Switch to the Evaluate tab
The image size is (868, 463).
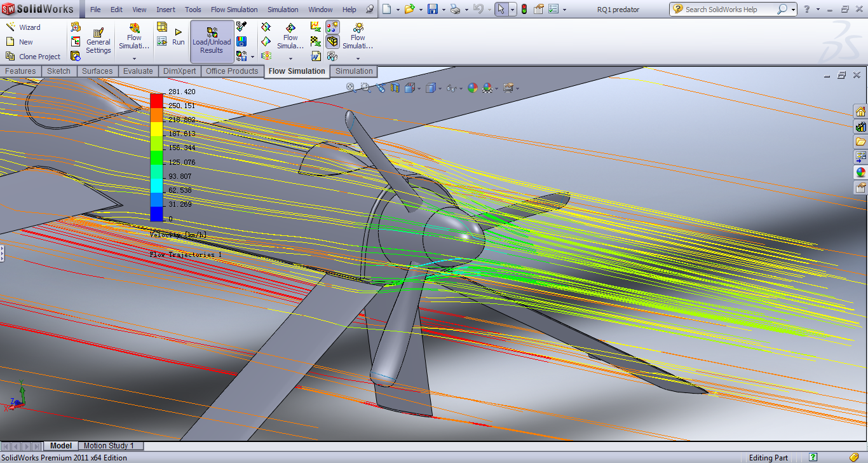pos(138,71)
